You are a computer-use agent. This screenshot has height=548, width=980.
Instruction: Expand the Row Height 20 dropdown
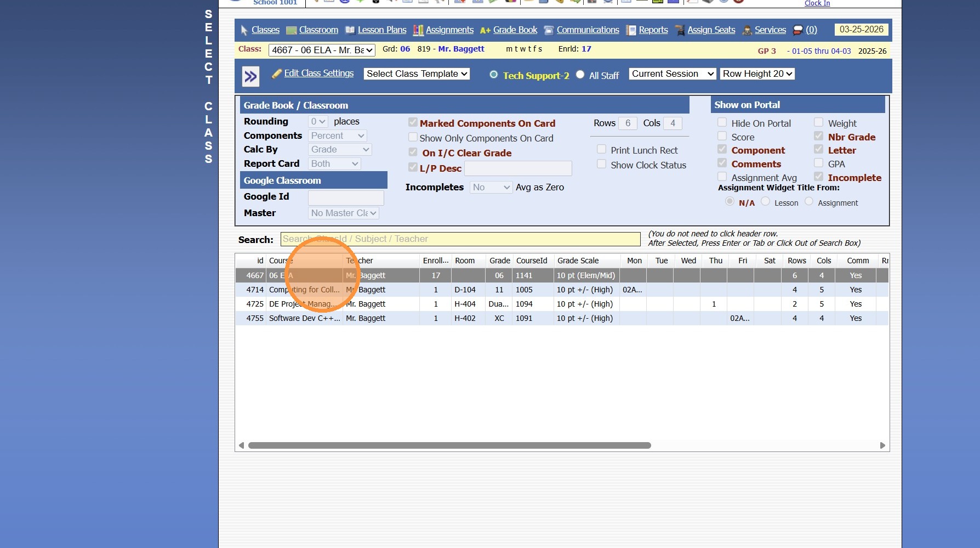[x=757, y=74]
